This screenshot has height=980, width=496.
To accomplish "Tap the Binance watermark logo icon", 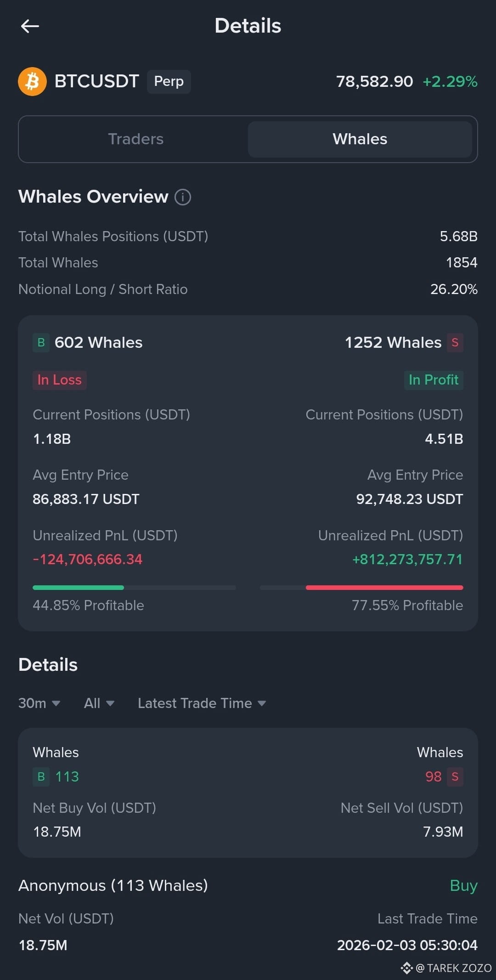I will point(406,968).
